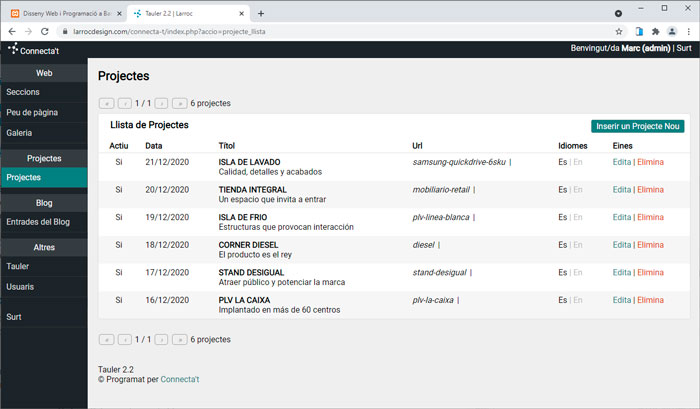Open a new browser tab
Screen dimensions: 700x409
pos(261,14)
